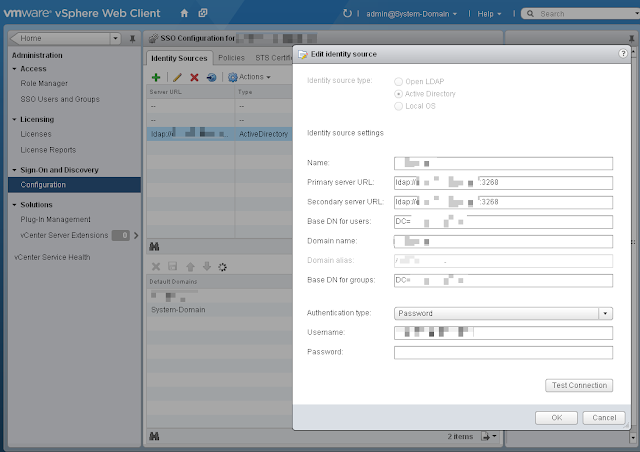
Task: Click refresh spinner icon in default domains toolbar
Action: click(x=222, y=267)
